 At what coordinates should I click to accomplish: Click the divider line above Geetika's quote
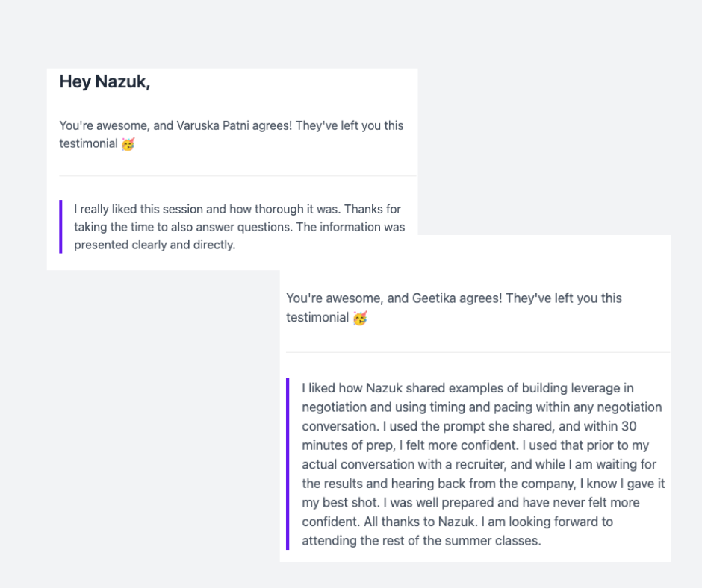click(478, 352)
